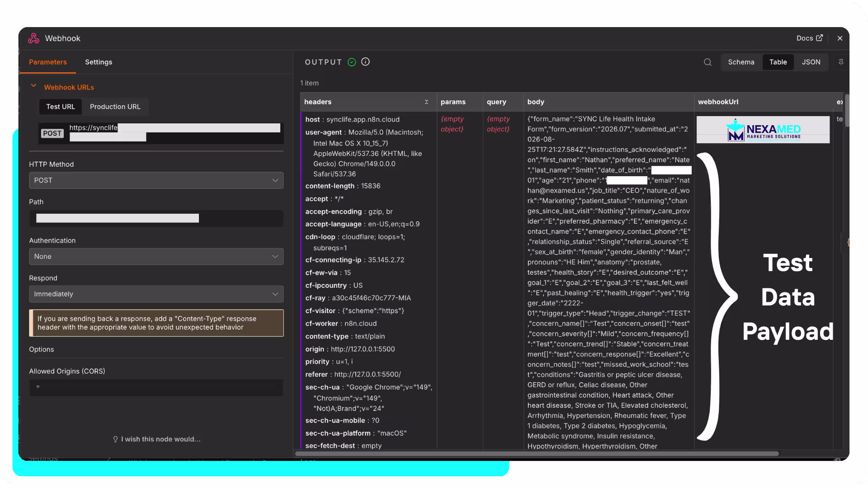868x488 pixels.
Task: Click the cf-ray header row
Action: click(358, 298)
